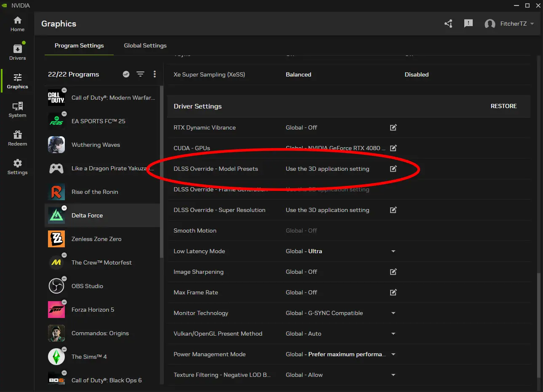Open the Low Latency Mode dropdown
Viewport: 543px width, 392px height.
pos(393,251)
